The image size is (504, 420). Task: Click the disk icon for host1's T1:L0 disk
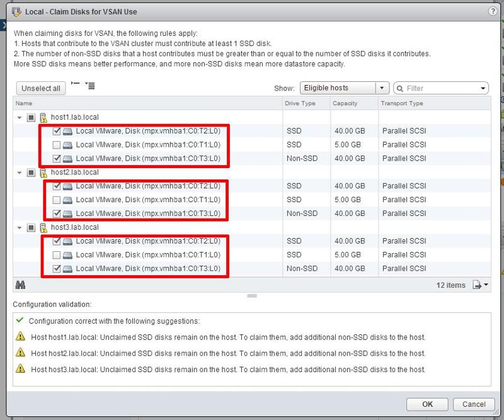[x=67, y=145]
